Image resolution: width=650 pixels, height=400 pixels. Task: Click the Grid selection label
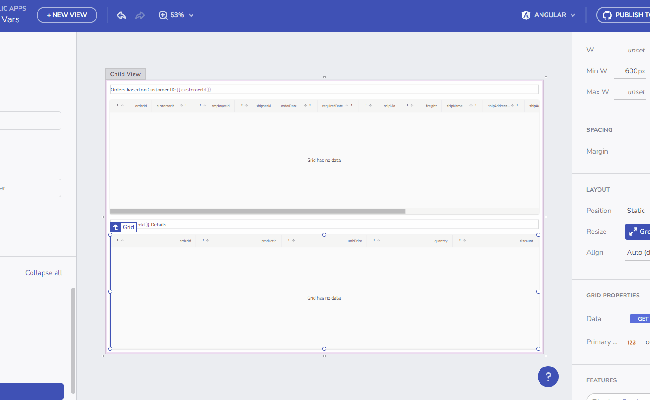tap(128, 227)
